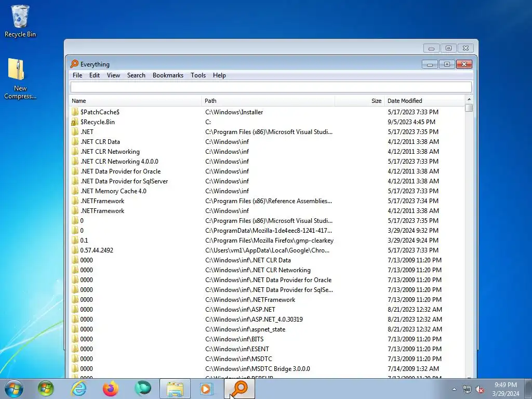Select folder 0 in Microsoft Visual Studio path
The width and height of the screenshot is (532, 399).
point(267,220)
